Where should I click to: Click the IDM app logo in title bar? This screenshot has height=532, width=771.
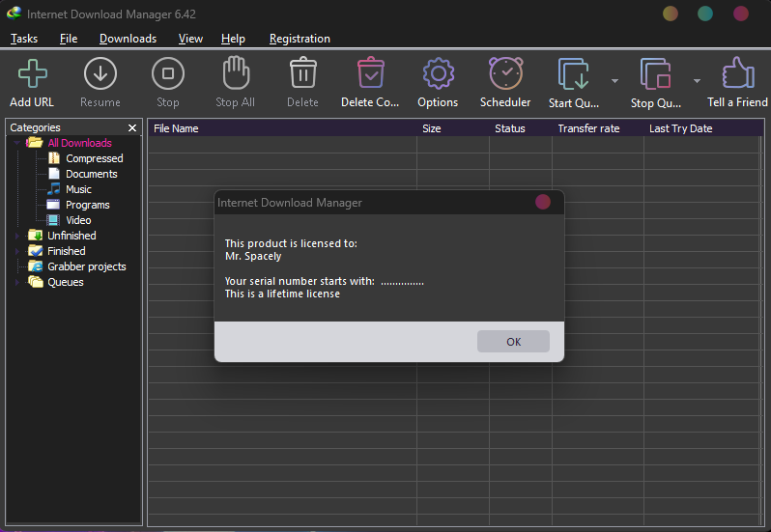14,14
